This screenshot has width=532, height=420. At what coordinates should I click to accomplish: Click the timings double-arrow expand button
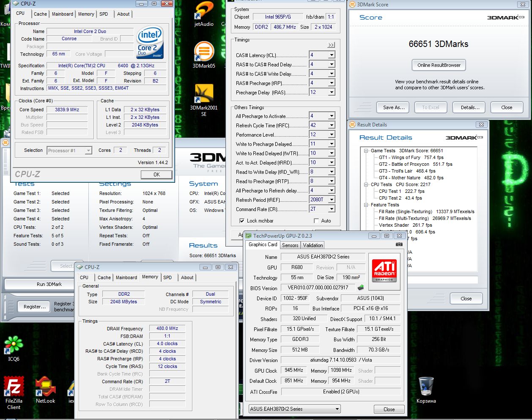(x=331, y=45)
